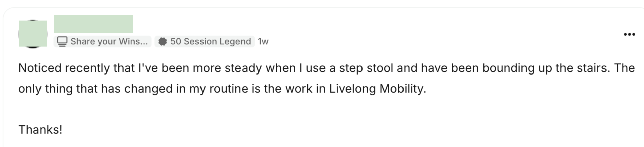Click the monitor icon before Share your Wins
644x147 pixels.
tap(62, 41)
